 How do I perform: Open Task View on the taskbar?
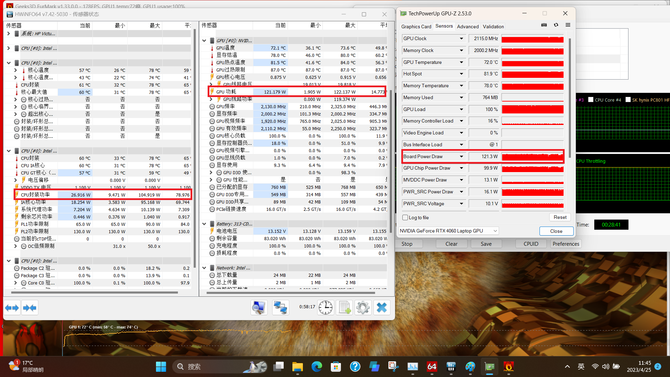click(279, 367)
